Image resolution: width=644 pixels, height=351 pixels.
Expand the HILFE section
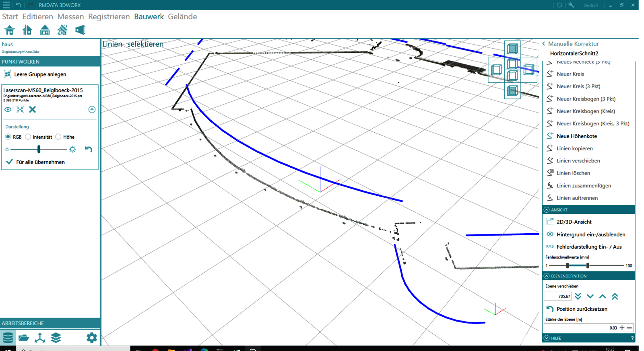coord(546,338)
